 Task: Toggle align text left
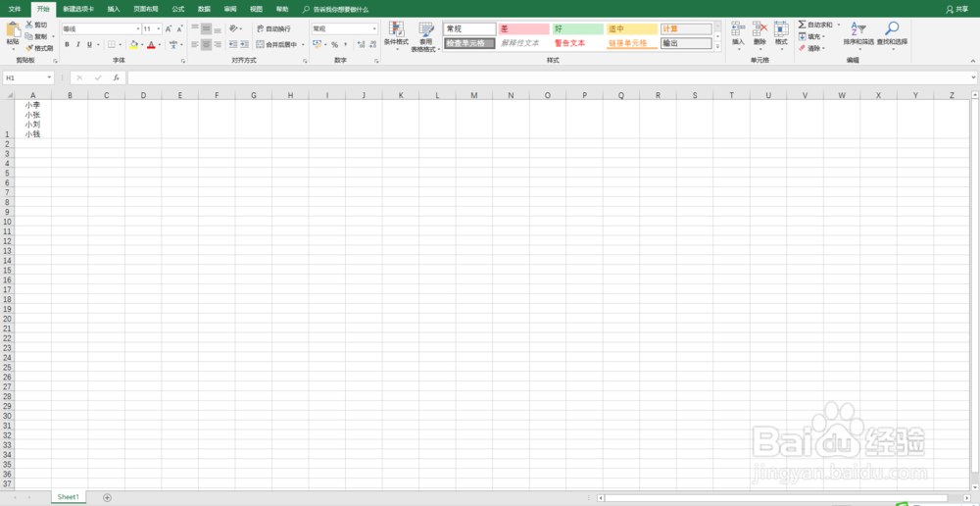pos(195,44)
